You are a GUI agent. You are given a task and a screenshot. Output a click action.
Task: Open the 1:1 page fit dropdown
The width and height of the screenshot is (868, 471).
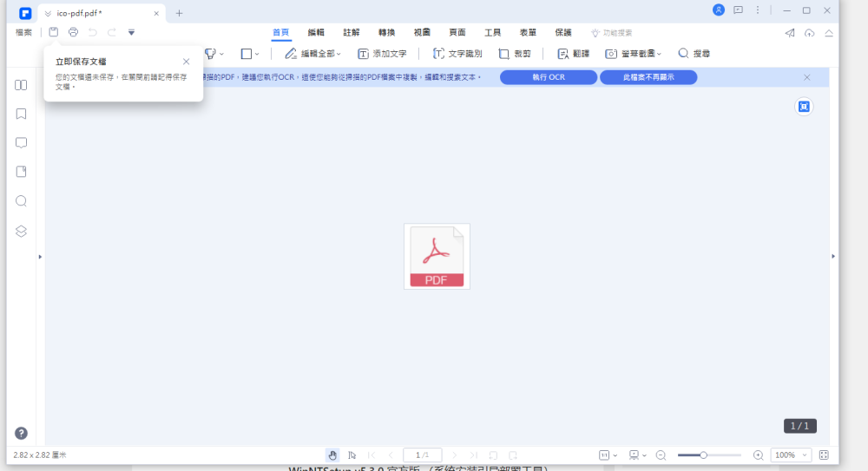click(x=608, y=455)
